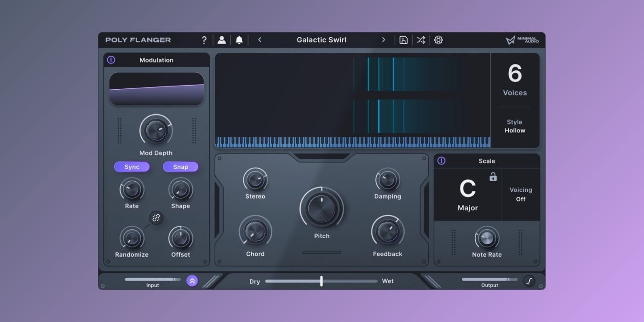Toggle Snap mode on
Viewport: 644px width, 322px height.
(180, 167)
